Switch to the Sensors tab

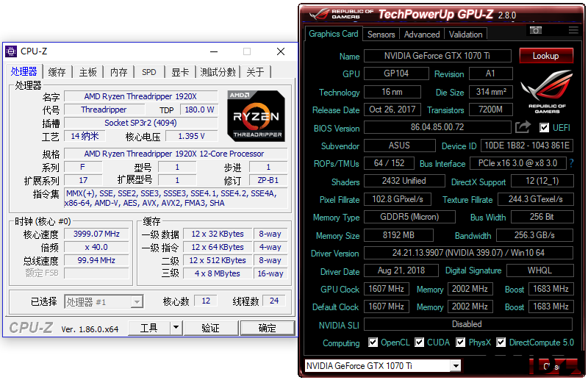coord(381,35)
